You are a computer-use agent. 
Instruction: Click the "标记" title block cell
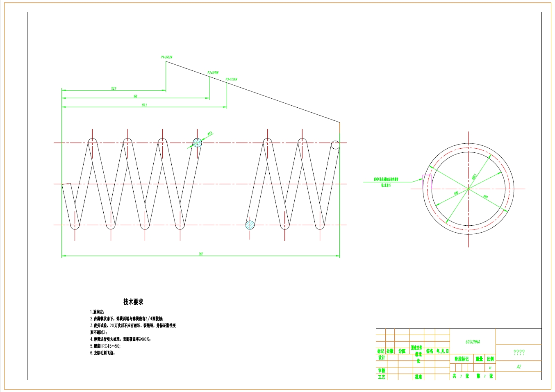click(381, 351)
